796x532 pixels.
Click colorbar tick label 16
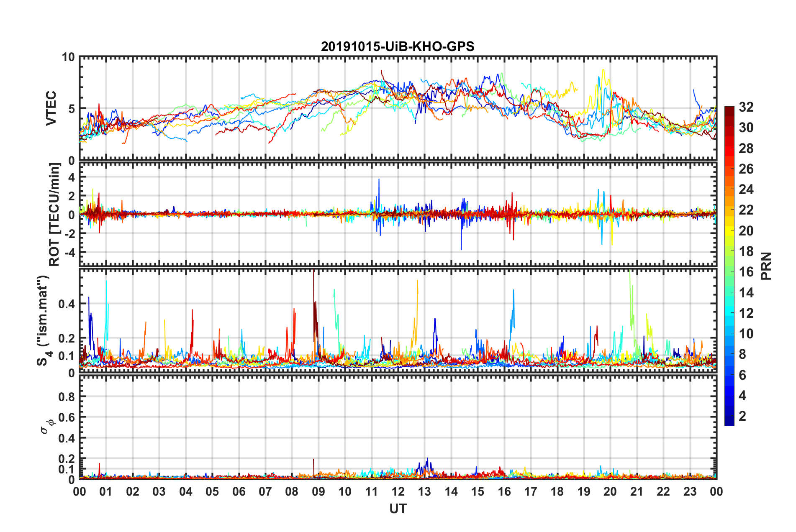[746, 272]
